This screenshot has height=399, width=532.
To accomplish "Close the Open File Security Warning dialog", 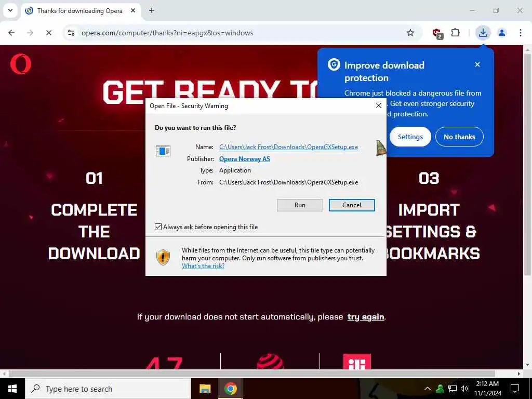I will (x=379, y=106).
